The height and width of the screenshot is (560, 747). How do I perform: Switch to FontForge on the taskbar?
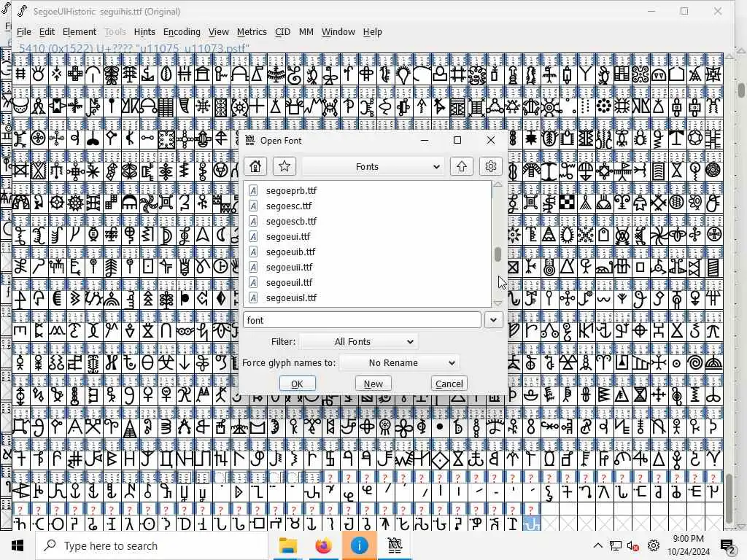[x=395, y=545]
